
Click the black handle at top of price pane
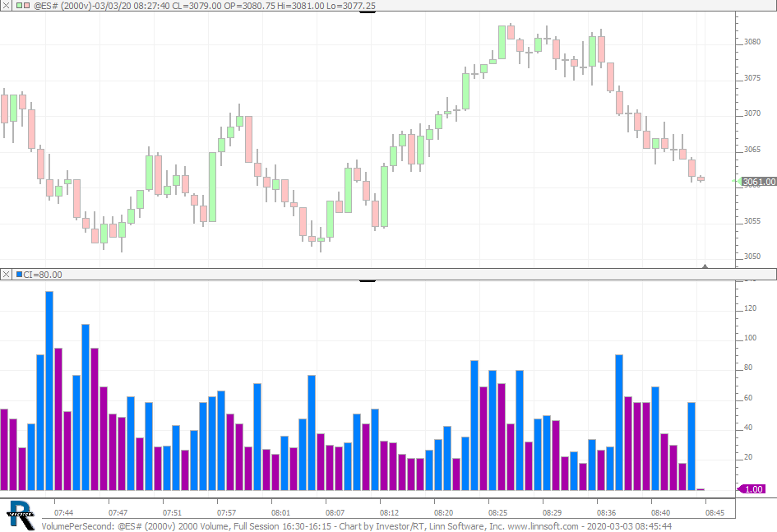tap(368, 12)
